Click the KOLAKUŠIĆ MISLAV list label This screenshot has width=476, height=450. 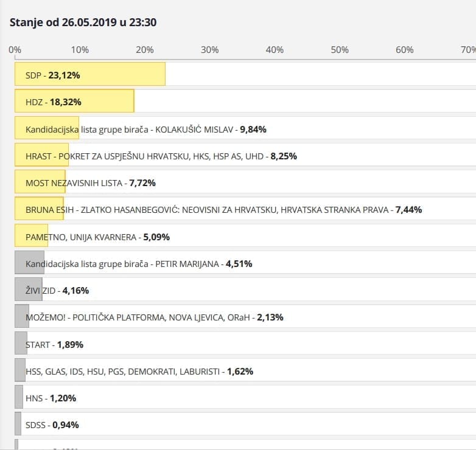(146, 129)
